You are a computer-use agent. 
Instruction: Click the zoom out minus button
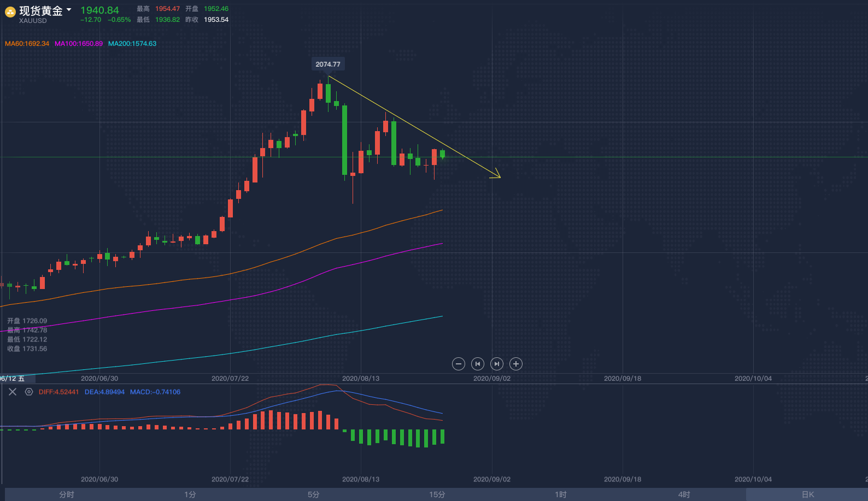pyautogui.click(x=459, y=364)
